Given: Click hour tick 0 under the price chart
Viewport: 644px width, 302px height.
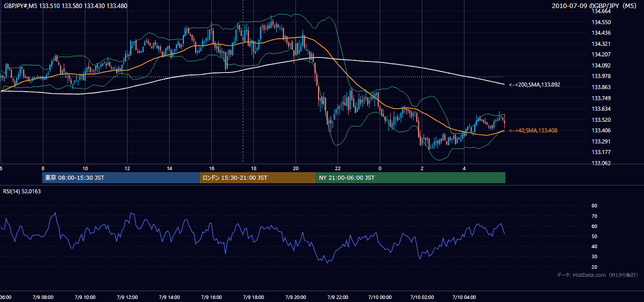Looking at the screenshot, I should click(x=380, y=168).
